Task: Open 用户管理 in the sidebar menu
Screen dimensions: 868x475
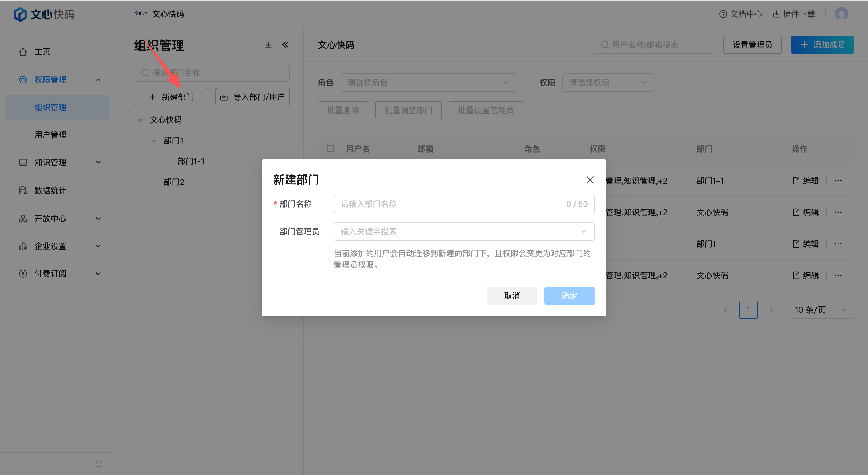Action: pyautogui.click(x=51, y=135)
